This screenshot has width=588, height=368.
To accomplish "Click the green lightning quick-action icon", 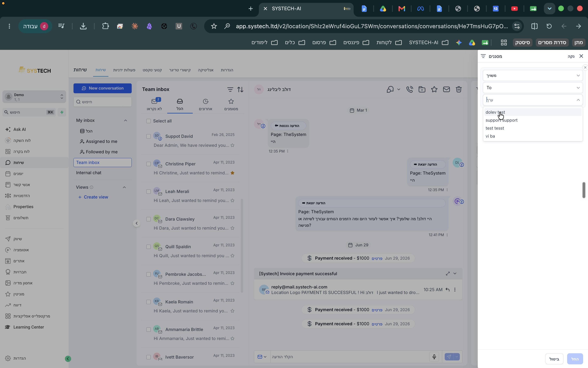I will click(62, 112).
